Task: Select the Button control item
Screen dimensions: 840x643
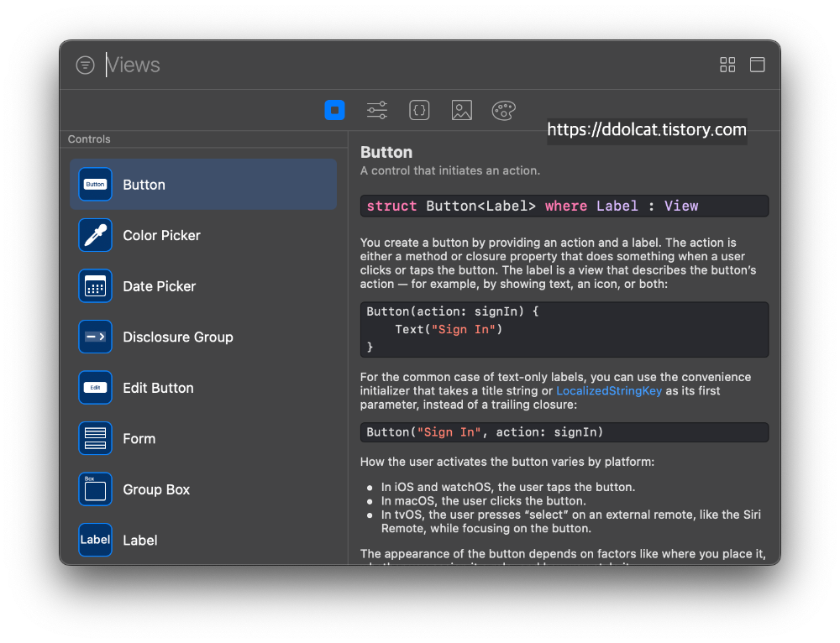Action: point(203,185)
